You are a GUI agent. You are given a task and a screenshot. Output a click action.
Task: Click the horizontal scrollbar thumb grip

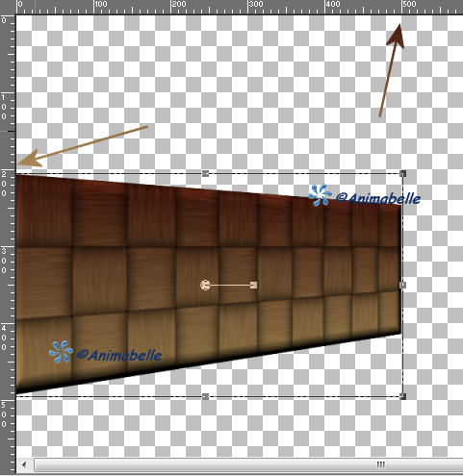380,464
